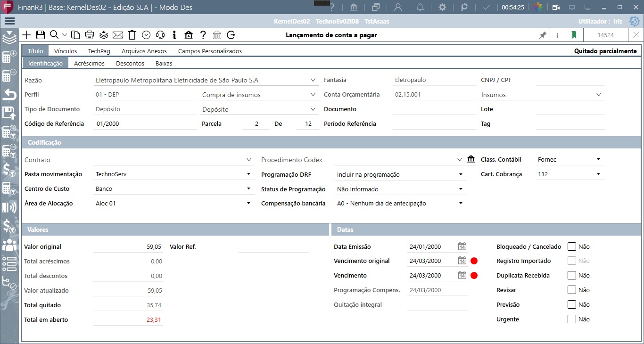The width and height of the screenshot is (644, 344).
Task: Click the user profile icon in title bar
Action: 398,7
